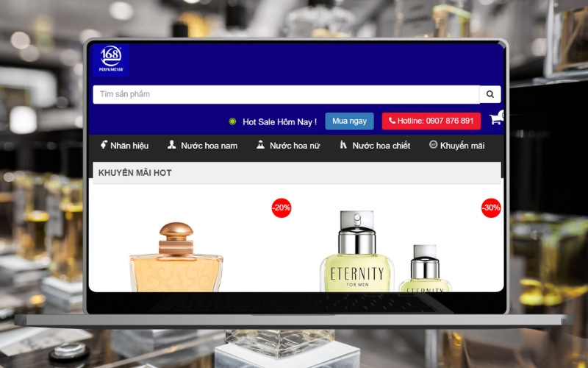Open the Perfume168 logo homepage link
Viewport: 588px width, 368px height.
[x=111, y=60]
